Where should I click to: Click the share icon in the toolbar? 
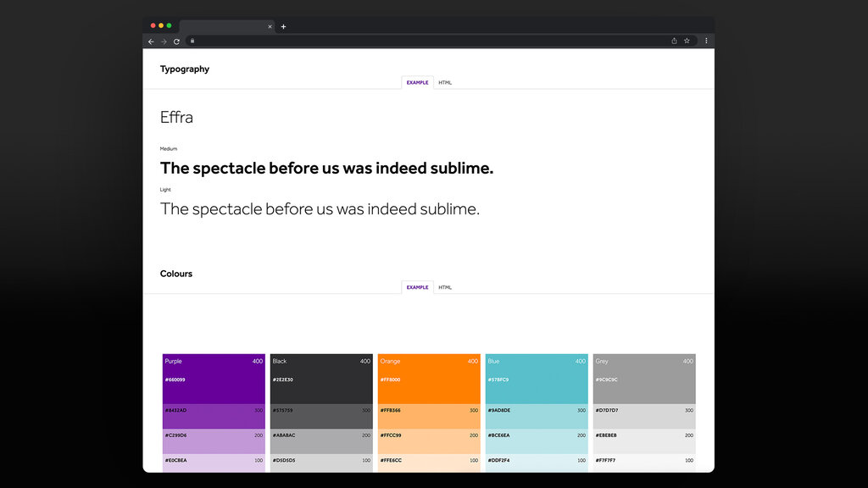click(673, 41)
